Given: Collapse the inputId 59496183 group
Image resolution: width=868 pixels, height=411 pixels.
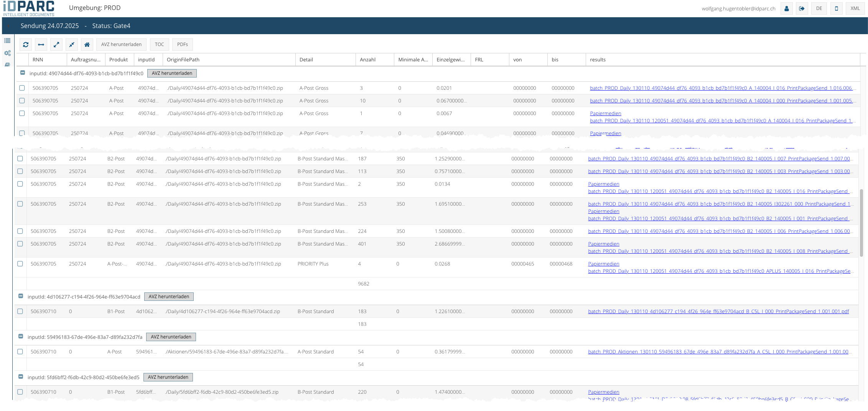Looking at the screenshot, I should click(21, 336).
